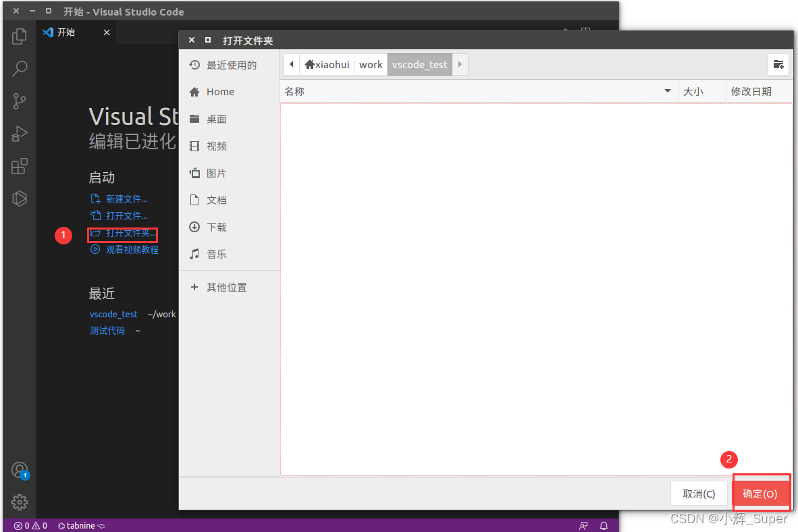This screenshot has height=532, width=798.
Task: Select 视频 in dialog sidebar
Action: point(229,146)
